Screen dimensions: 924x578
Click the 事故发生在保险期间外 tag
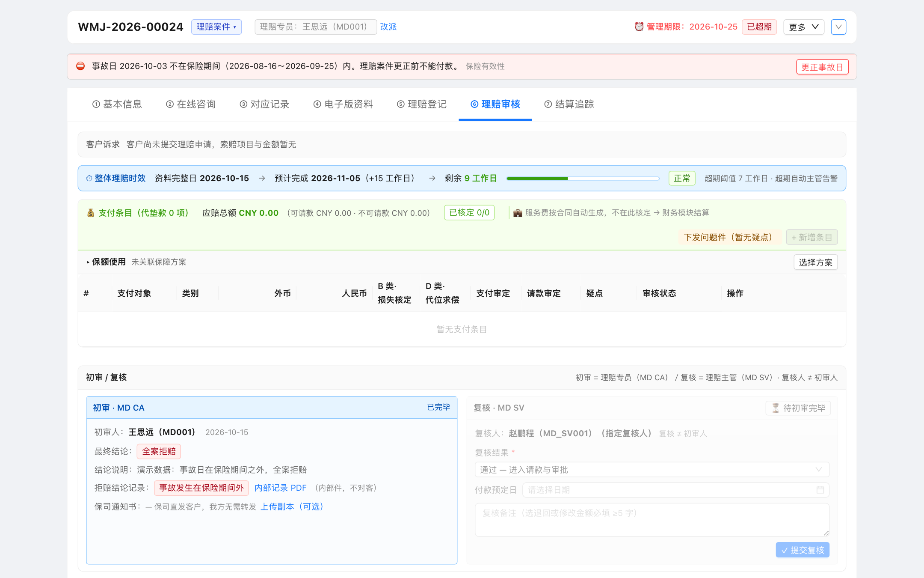coord(201,488)
